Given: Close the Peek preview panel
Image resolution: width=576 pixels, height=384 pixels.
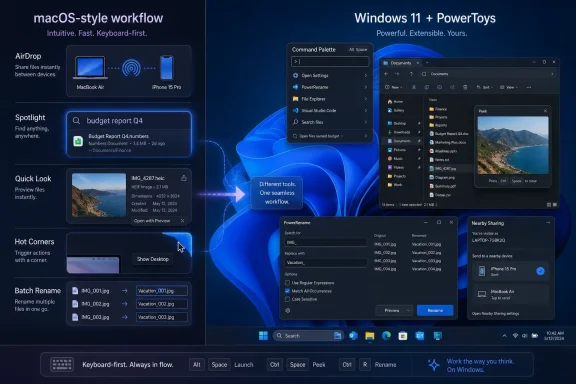Looking at the screenshot, I should pyautogui.click(x=545, y=111).
